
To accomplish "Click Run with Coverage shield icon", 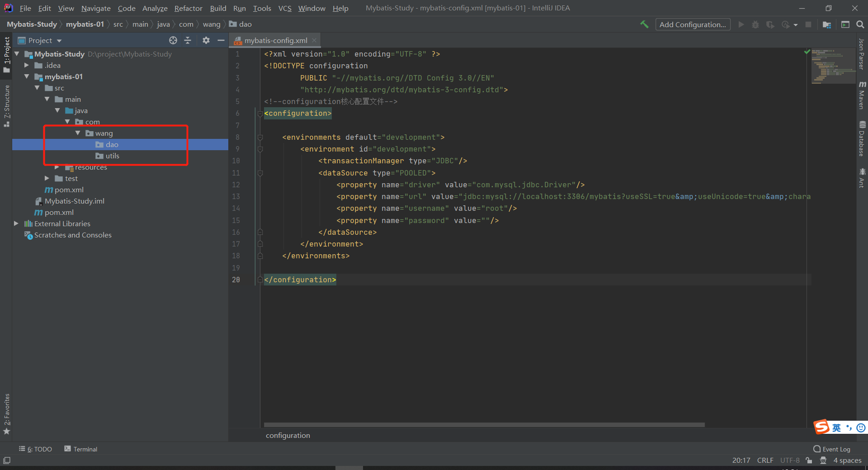I will pyautogui.click(x=770, y=24).
